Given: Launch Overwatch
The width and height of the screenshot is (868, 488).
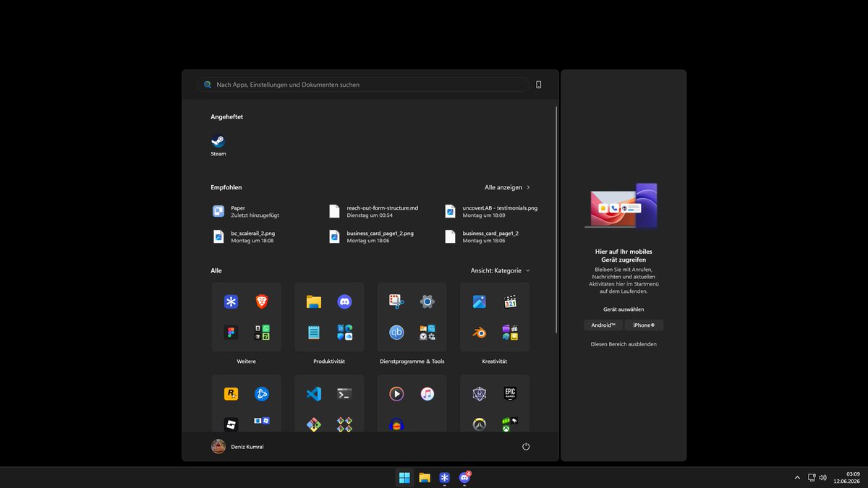Looking at the screenshot, I should tap(479, 424).
